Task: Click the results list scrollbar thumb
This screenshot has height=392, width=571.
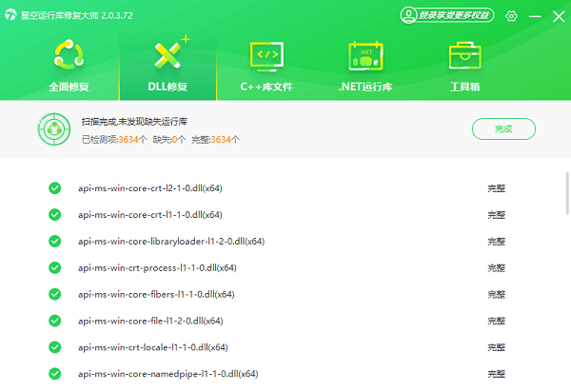Action: (x=567, y=194)
